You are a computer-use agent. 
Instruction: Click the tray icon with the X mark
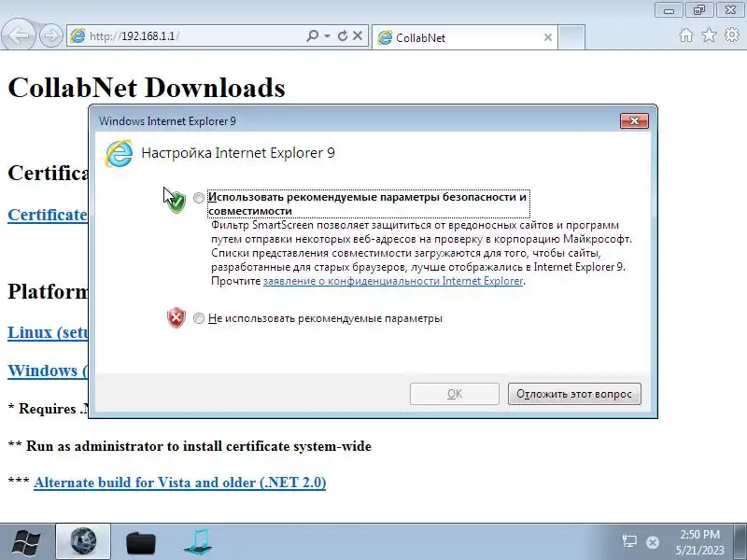(653, 542)
